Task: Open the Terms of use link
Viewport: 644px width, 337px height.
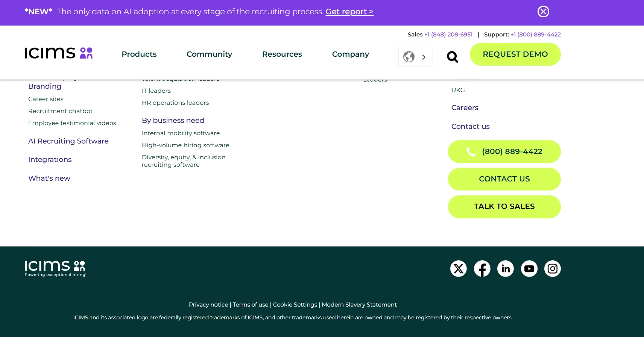Action: (251, 305)
